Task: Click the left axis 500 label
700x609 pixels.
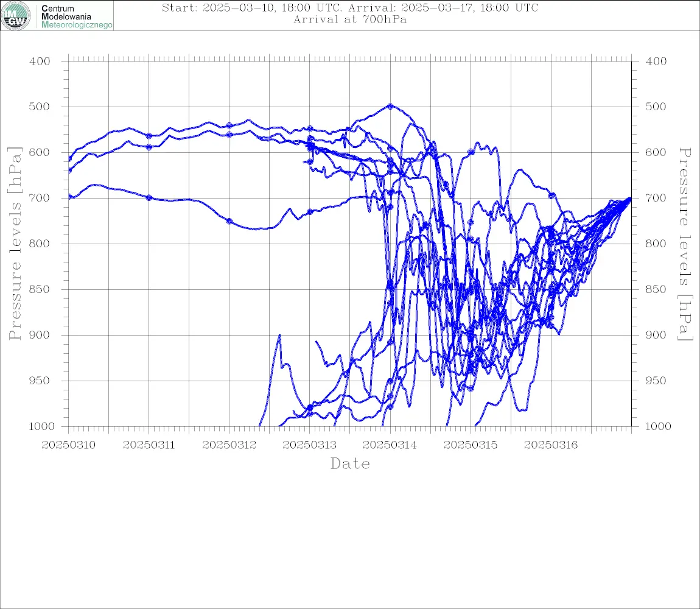Action: tap(40, 107)
